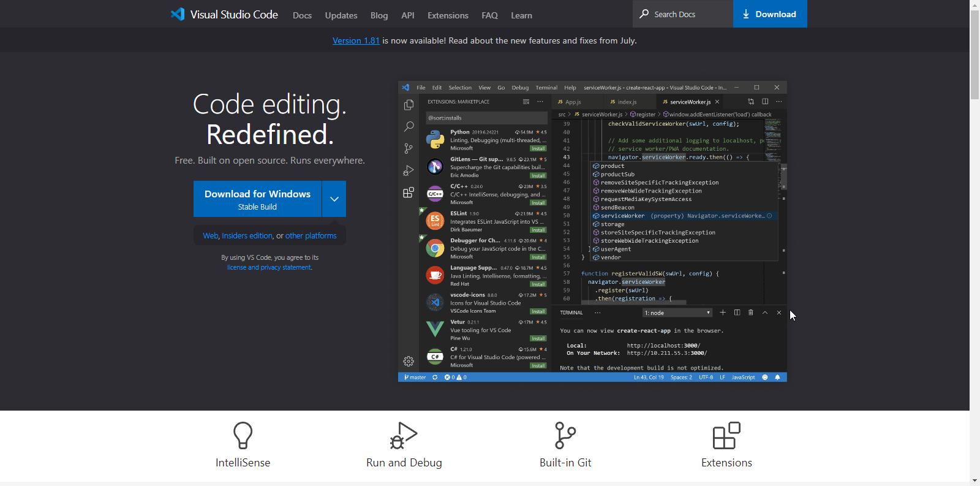Focus the Search Docs input field

pos(683,13)
